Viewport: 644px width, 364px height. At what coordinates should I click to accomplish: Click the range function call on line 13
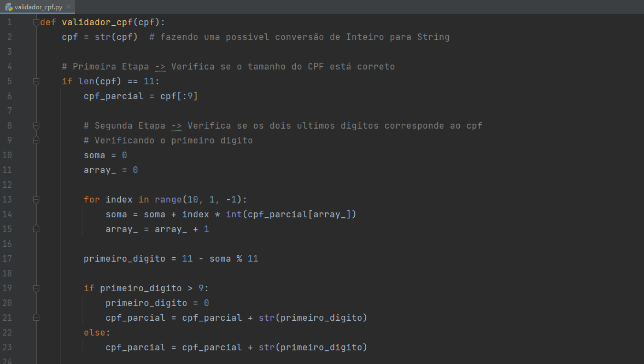click(x=167, y=199)
